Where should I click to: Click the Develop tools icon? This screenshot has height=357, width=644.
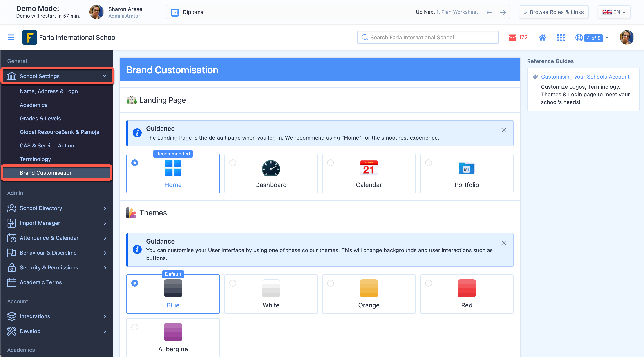11,331
